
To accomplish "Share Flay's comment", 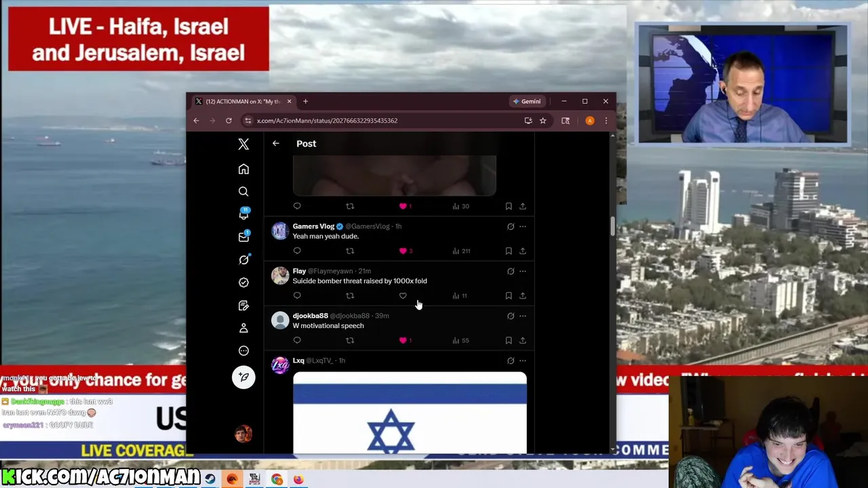I will pos(523,296).
